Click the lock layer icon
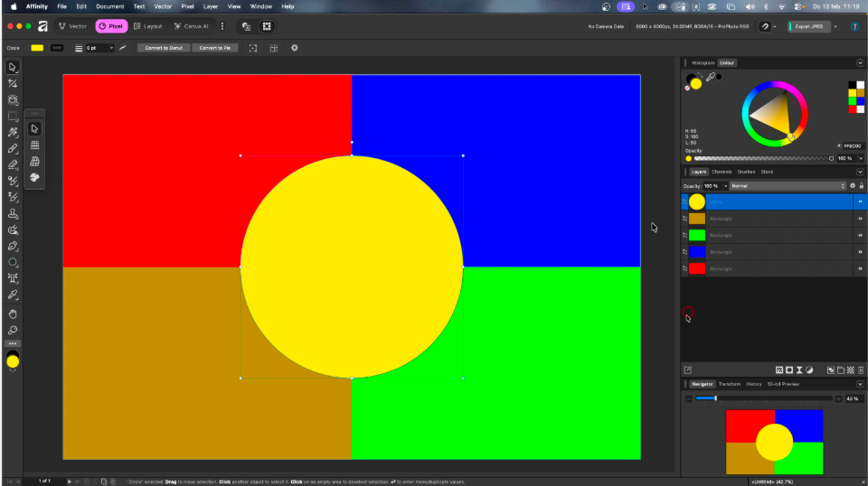The image size is (868, 486). click(861, 185)
